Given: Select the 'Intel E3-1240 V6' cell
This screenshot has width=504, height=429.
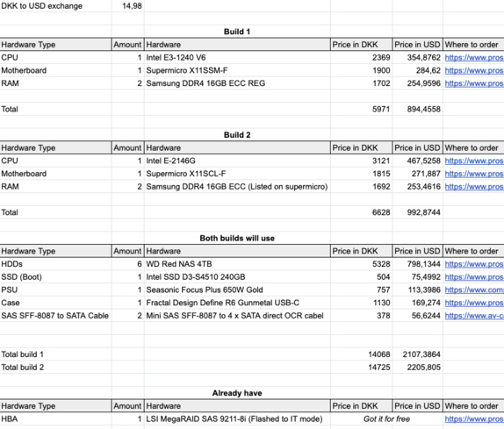Looking at the screenshot, I should (x=237, y=58).
